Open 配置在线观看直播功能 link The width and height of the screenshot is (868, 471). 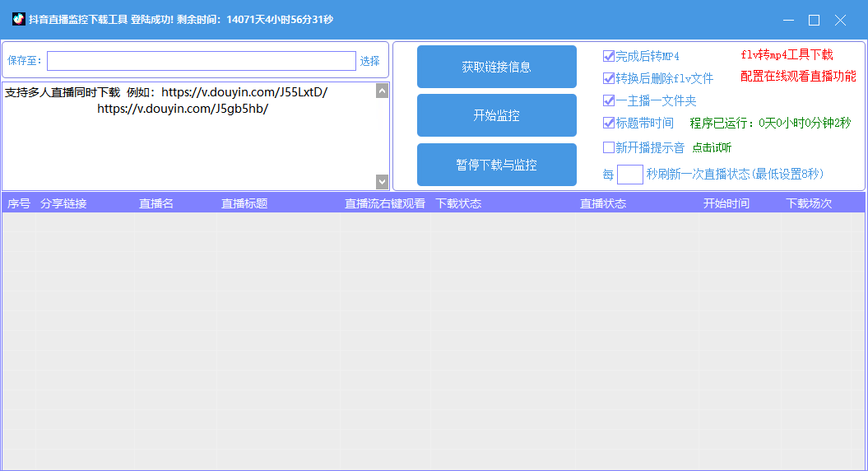pyautogui.click(x=798, y=76)
